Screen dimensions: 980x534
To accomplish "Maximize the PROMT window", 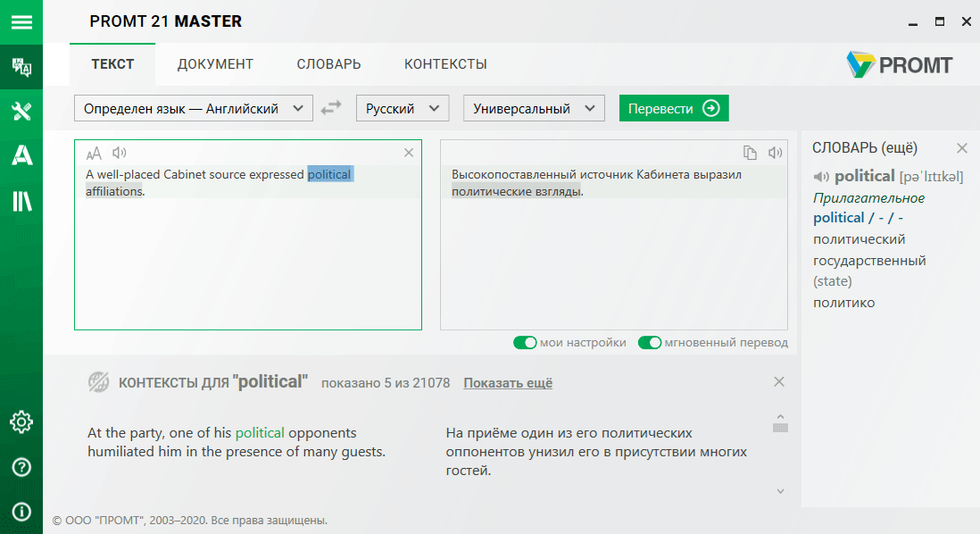I will [939, 22].
